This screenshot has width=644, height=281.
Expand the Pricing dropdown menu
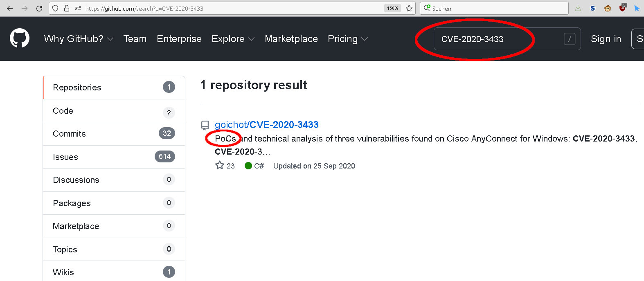tap(348, 39)
